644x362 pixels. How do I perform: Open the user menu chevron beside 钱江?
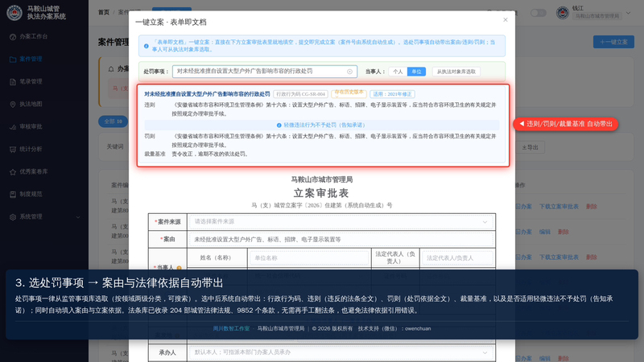[629, 13]
